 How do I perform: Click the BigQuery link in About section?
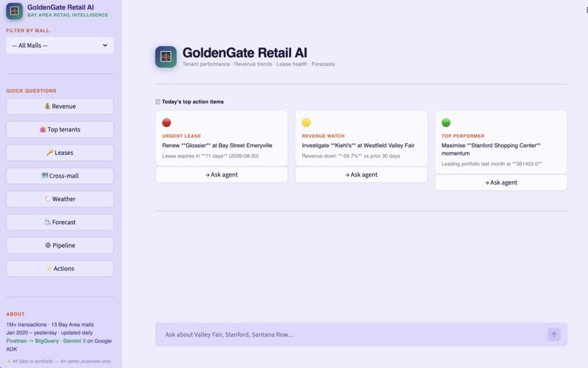click(47, 341)
